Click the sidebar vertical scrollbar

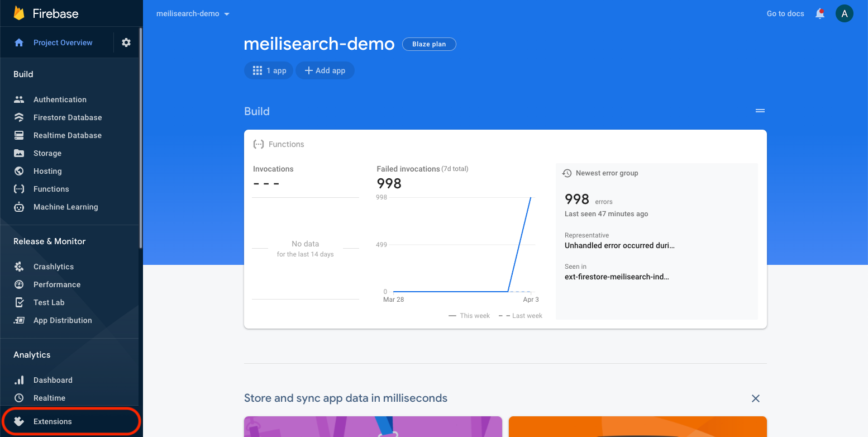141,137
